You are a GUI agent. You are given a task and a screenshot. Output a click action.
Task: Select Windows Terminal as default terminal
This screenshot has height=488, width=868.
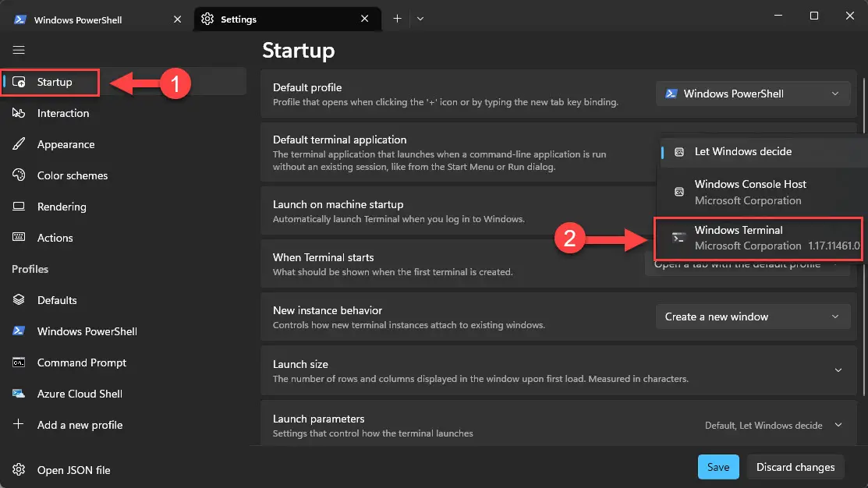pos(758,239)
